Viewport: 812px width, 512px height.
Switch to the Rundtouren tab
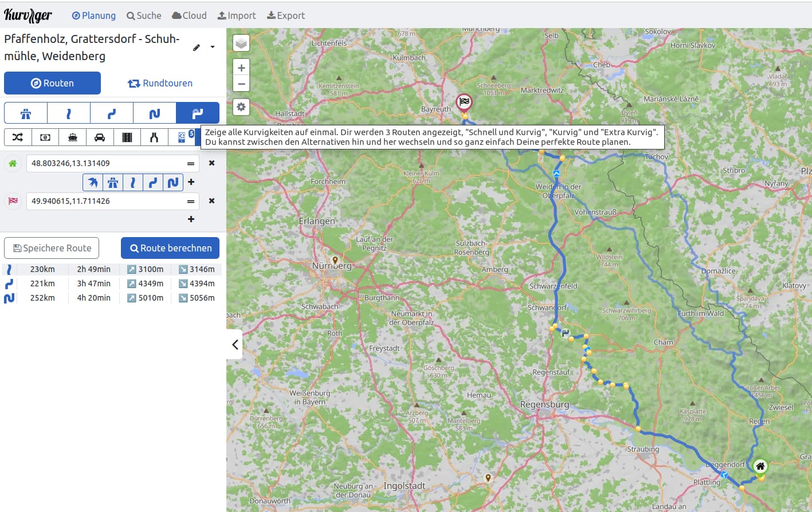pyautogui.click(x=160, y=83)
